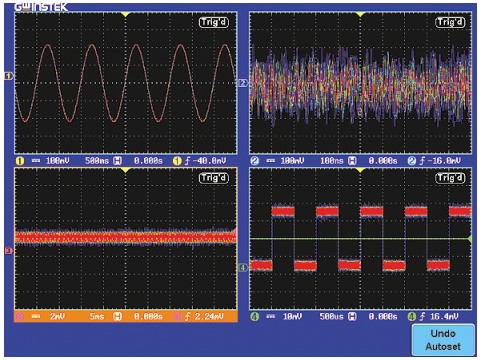
Task: Click the trigger position marker above noise waveform
Action: coord(360,15)
